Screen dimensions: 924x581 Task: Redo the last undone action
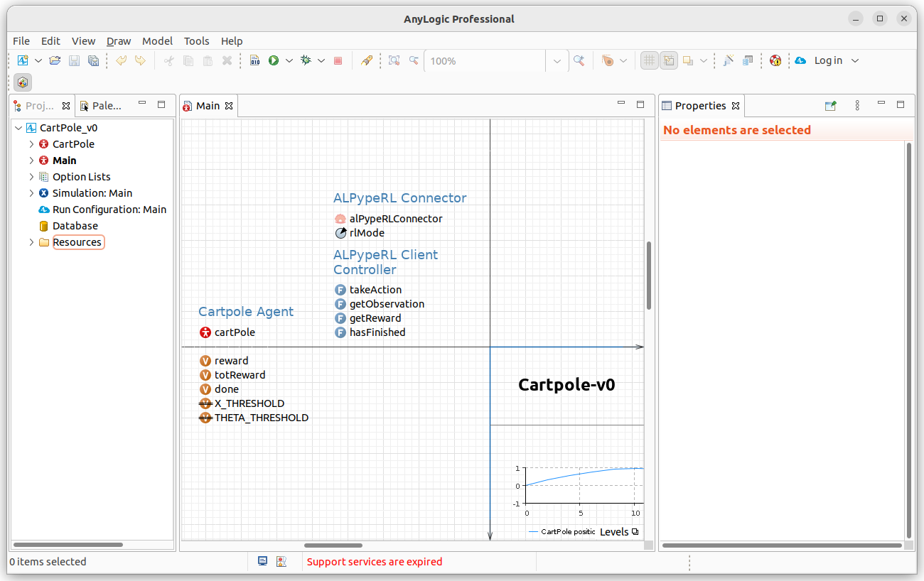[140, 61]
